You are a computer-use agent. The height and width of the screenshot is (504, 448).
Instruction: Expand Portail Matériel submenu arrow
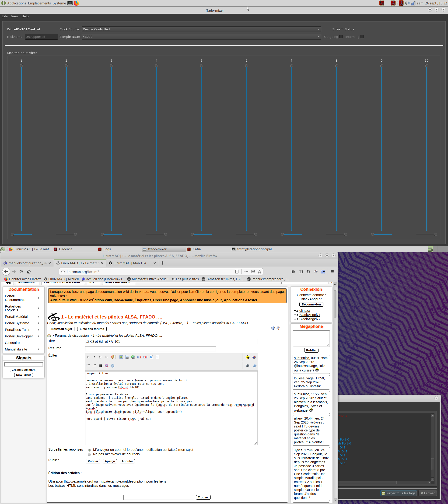coord(38,317)
